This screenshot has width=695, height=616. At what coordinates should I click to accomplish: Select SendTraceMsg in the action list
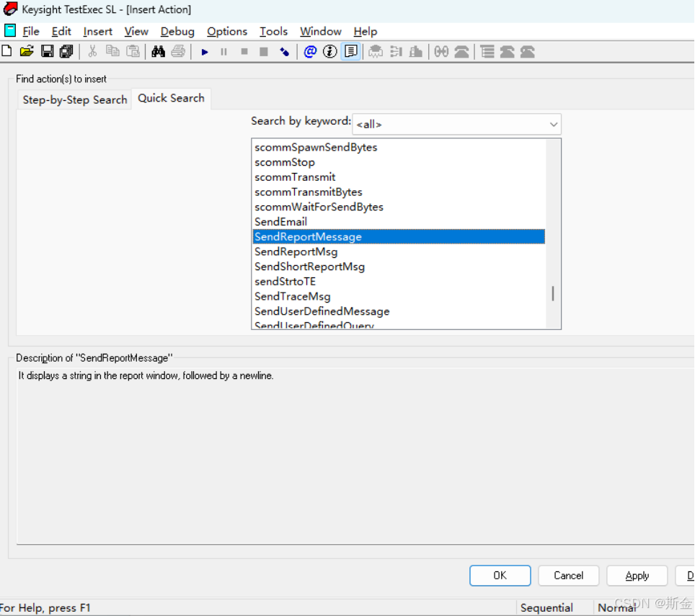click(x=399, y=296)
